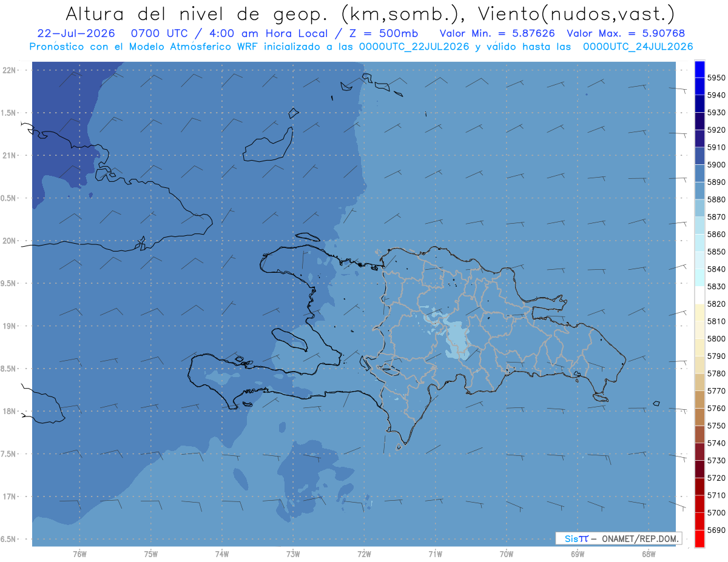Click the 70W longitude axis label
This screenshot has height=562, width=728.
click(507, 554)
